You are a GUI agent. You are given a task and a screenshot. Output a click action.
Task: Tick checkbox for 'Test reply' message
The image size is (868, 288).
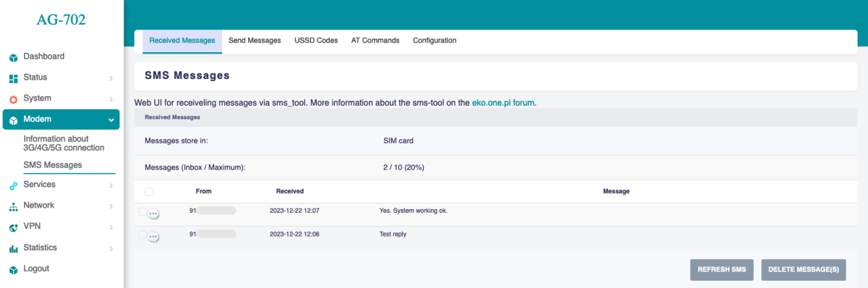pos(142,234)
